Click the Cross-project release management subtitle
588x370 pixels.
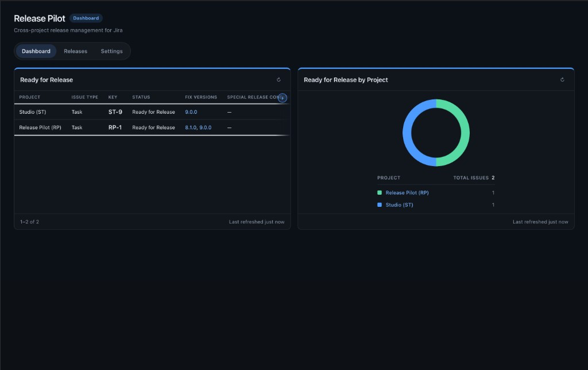click(x=68, y=30)
